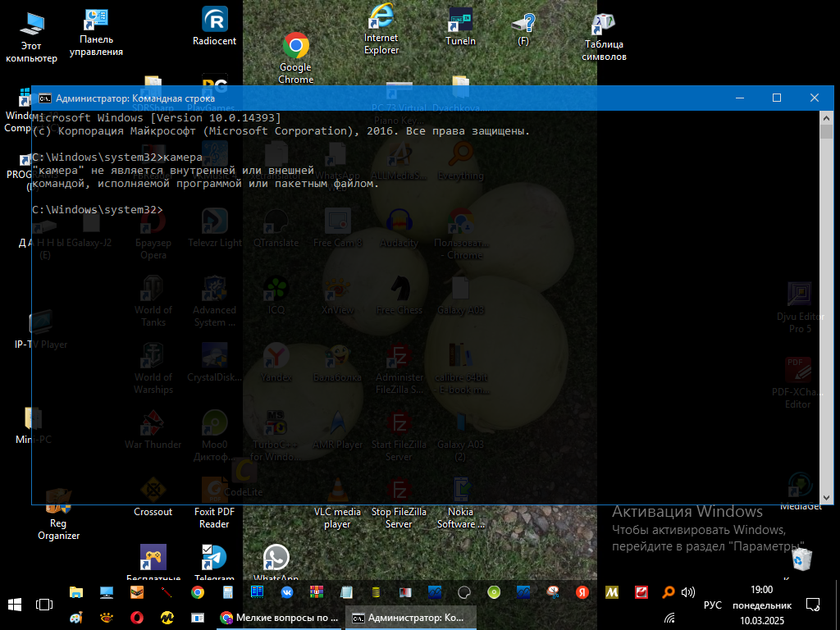Open the red Yandex icon in taskbar
Viewport: 840px width, 630px height.
[582, 592]
